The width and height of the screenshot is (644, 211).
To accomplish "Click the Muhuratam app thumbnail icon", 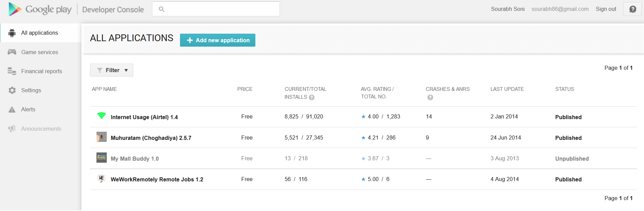I will [102, 137].
